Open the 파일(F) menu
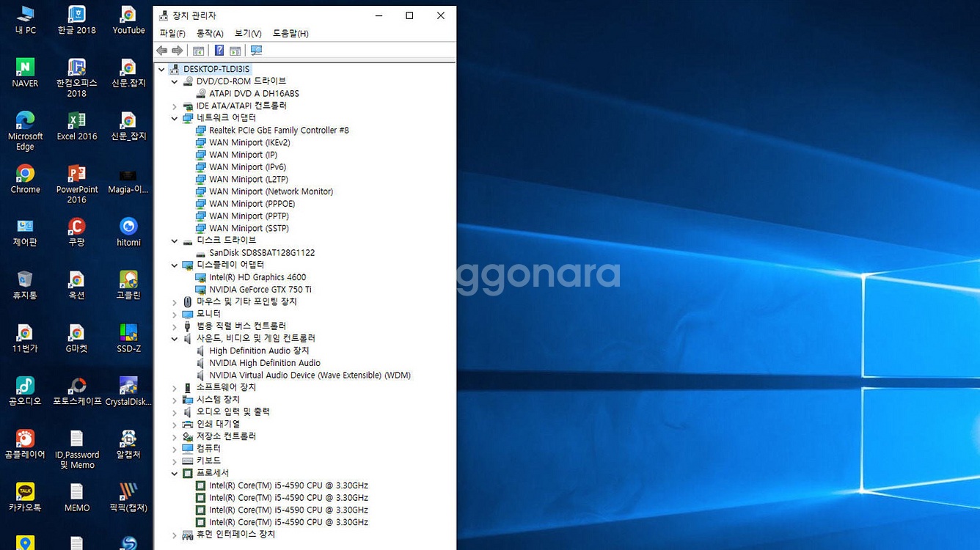 [172, 34]
